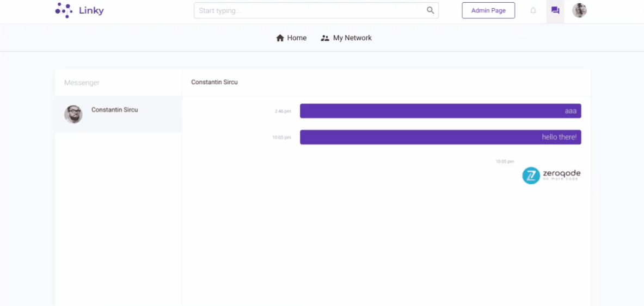This screenshot has height=306, width=644.
Task: Click the "aaa" message bubble
Action: click(x=440, y=111)
